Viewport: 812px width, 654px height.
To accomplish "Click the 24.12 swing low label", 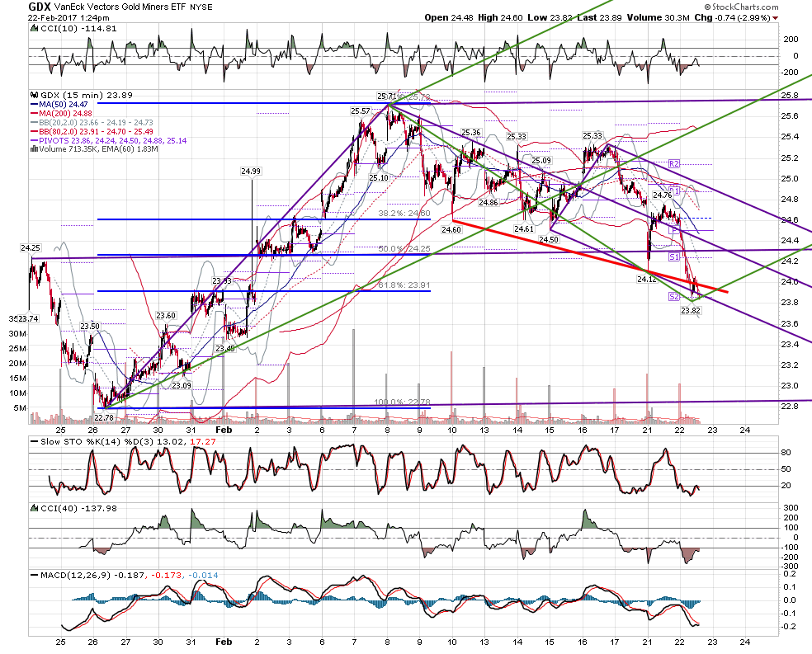I will coord(647,280).
